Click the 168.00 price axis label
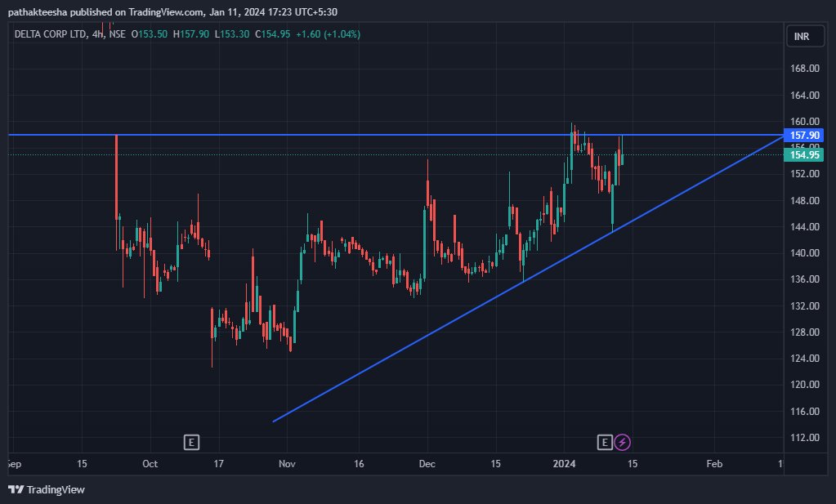This screenshot has height=504, width=836. pyautogui.click(x=805, y=68)
